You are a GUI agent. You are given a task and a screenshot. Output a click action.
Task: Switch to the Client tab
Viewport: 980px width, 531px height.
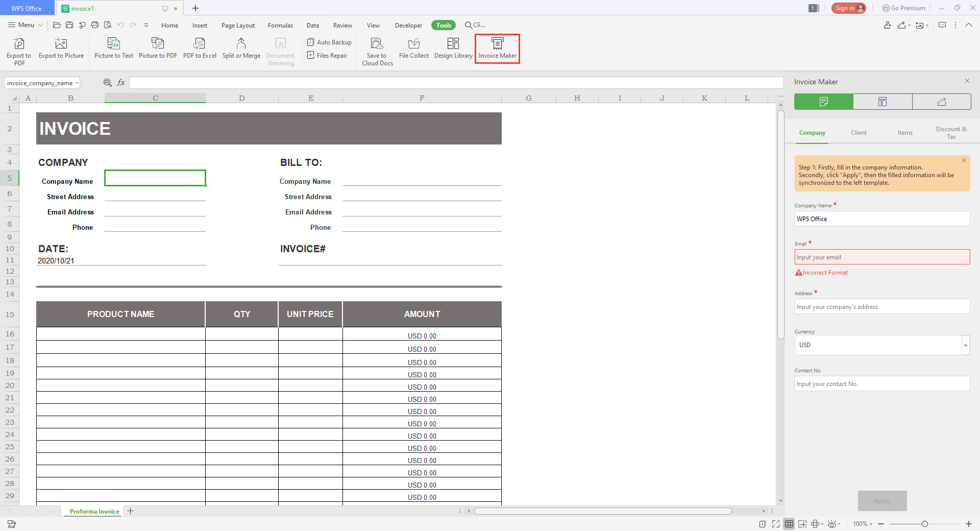tap(859, 133)
